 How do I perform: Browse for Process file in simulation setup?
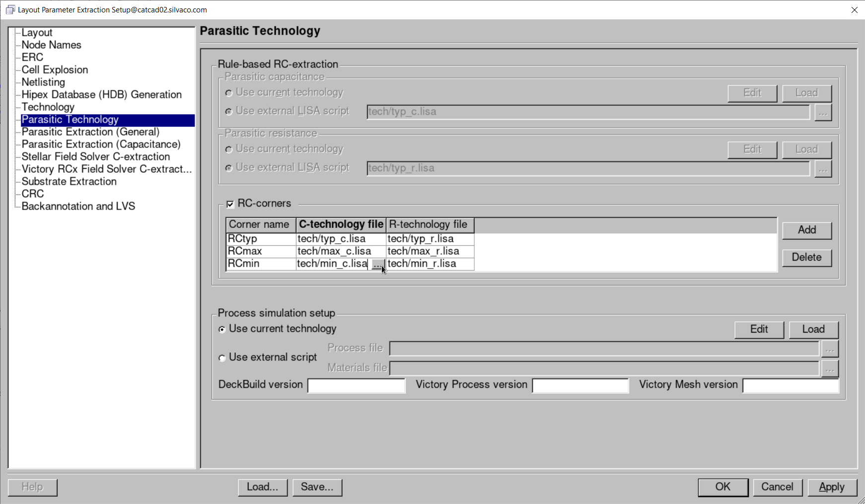point(829,349)
